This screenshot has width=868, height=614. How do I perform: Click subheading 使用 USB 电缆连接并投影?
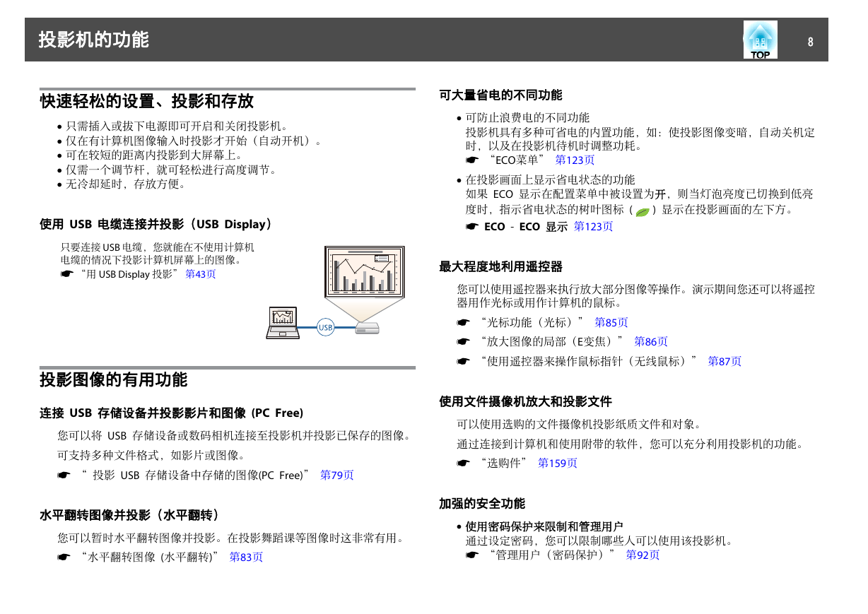click(156, 225)
